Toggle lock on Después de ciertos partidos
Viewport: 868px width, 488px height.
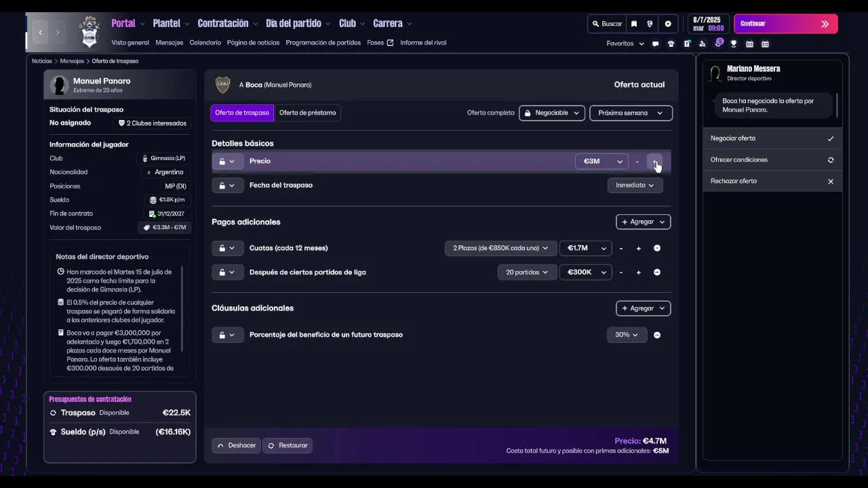(227, 272)
